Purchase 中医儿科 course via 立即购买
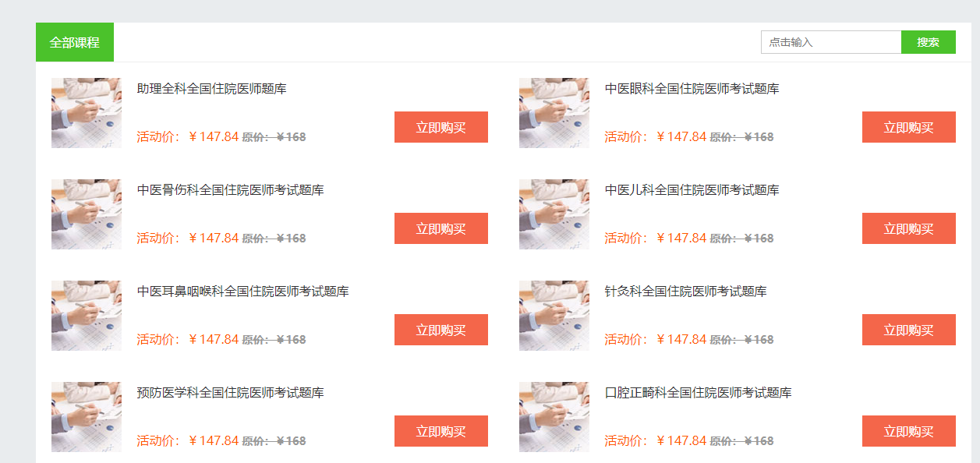 (x=909, y=228)
